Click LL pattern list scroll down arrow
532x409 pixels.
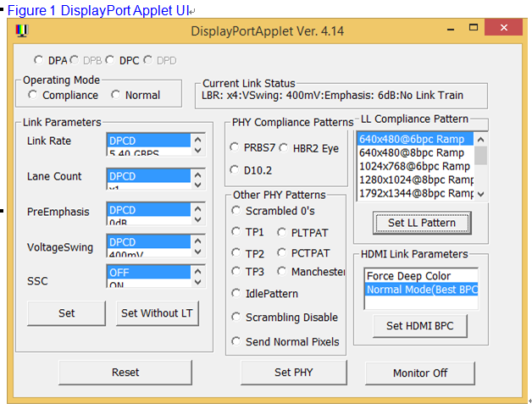[480, 194]
